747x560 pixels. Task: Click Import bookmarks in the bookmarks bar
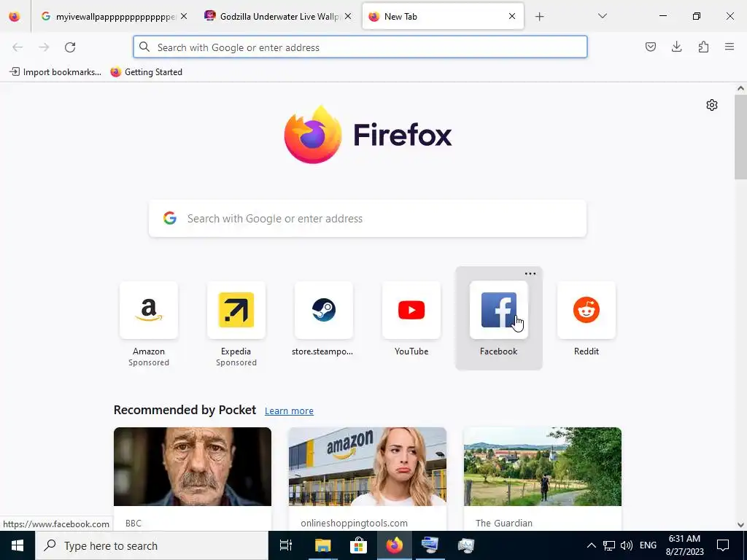point(55,72)
